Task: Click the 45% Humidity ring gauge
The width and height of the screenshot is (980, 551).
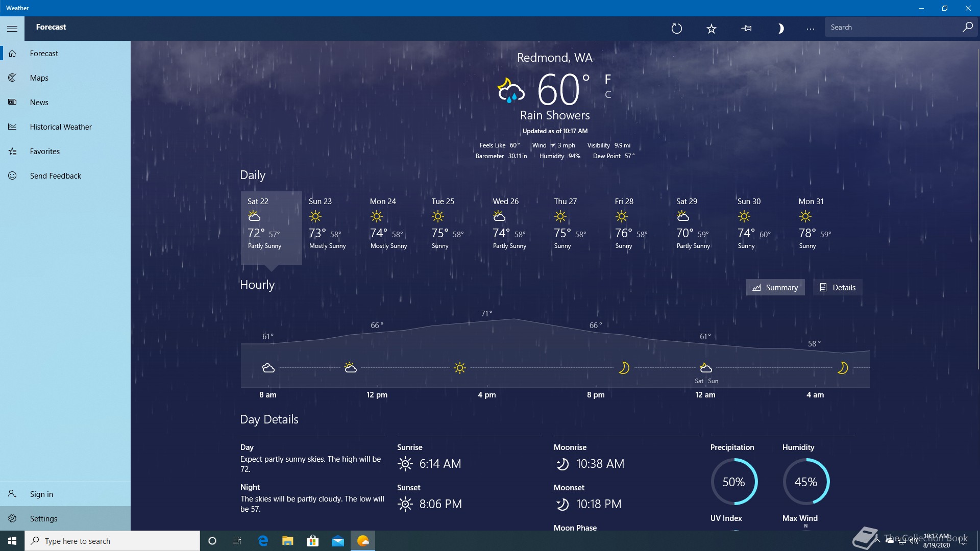Action: point(806,482)
